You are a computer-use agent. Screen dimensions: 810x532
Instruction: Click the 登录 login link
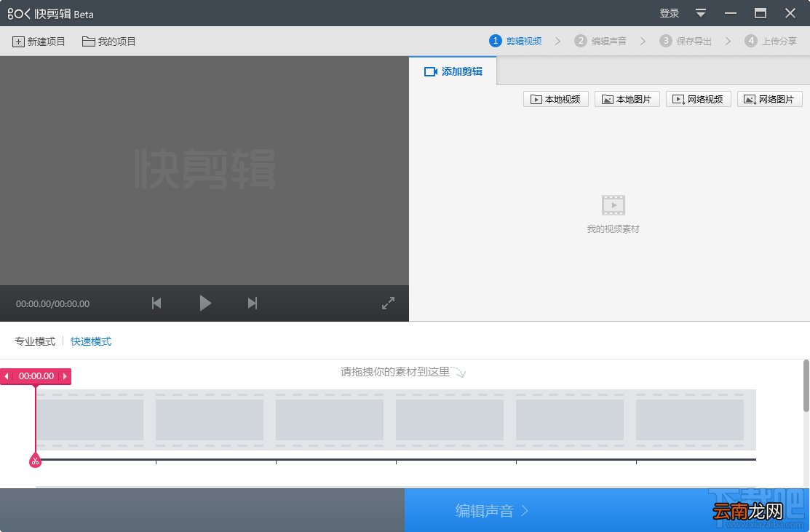(669, 13)
